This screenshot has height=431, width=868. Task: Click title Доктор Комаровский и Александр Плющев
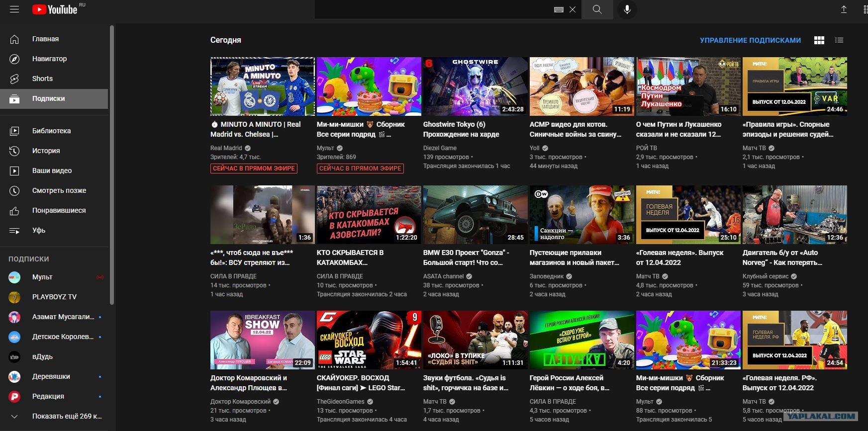[249, 383]
